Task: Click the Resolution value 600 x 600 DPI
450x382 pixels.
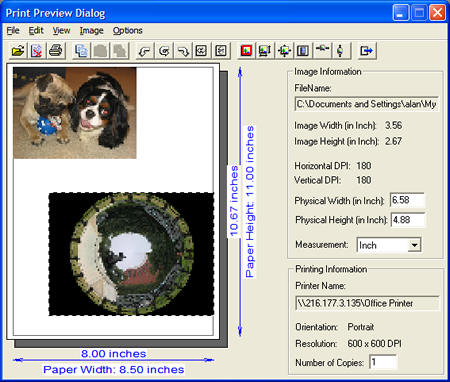Action: 374,344
